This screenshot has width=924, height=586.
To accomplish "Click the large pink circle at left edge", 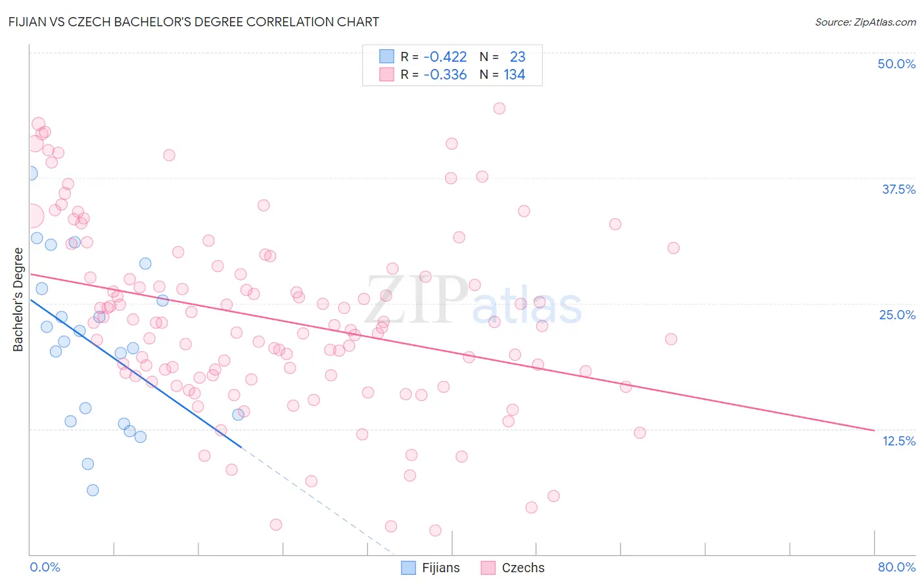I will (32, 215).
